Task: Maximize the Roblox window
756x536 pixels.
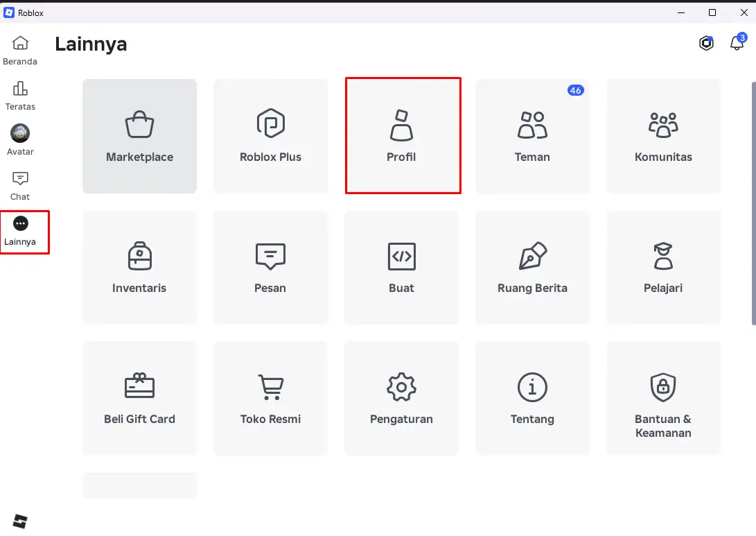Action: click(x=712, y=13)
